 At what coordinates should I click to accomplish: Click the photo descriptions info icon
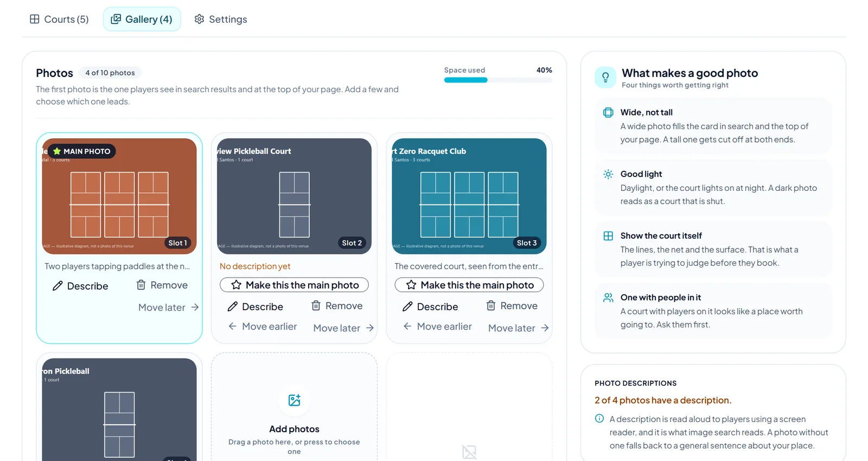click(599, 419)
